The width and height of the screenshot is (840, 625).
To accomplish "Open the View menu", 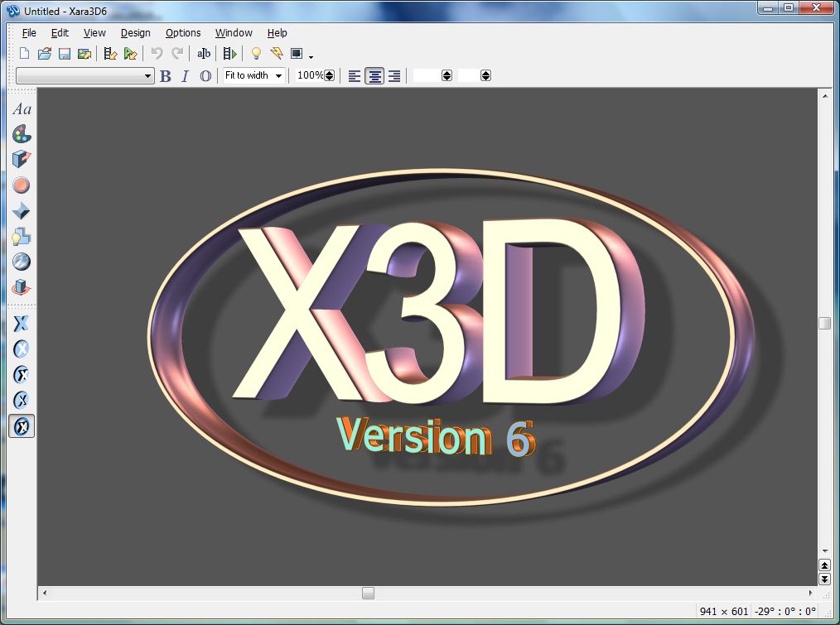I will tap(94, 32).
